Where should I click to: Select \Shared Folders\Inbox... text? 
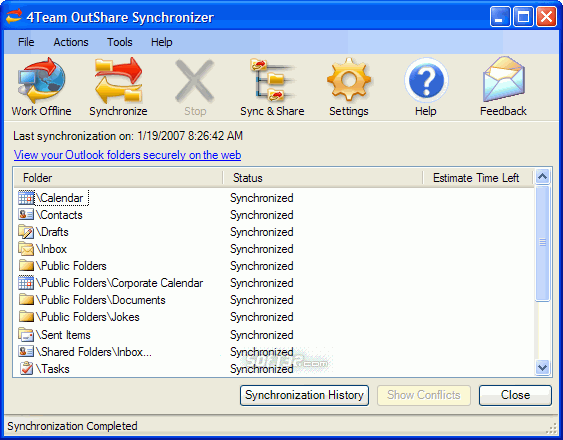pyautogui.click(x=94, y=351)
